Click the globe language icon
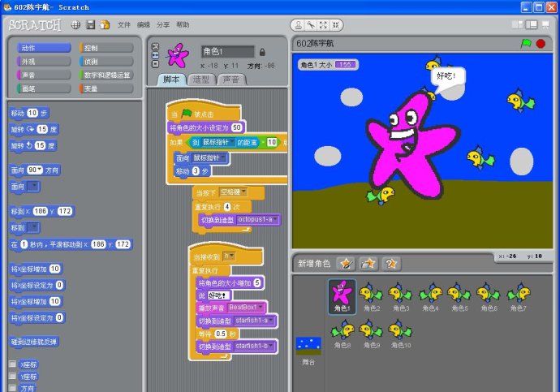The height and width of the screenshot is (392, 560). point(75,24)
